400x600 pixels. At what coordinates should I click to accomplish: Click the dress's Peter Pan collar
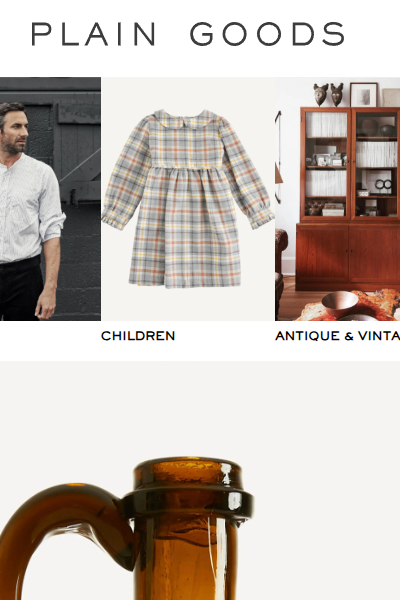[184, 117]
